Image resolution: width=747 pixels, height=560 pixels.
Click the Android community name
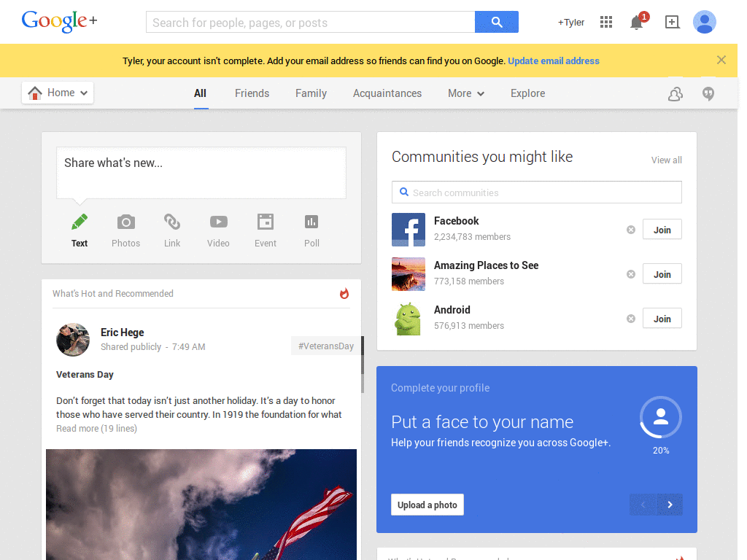click(x=452, y=310)
